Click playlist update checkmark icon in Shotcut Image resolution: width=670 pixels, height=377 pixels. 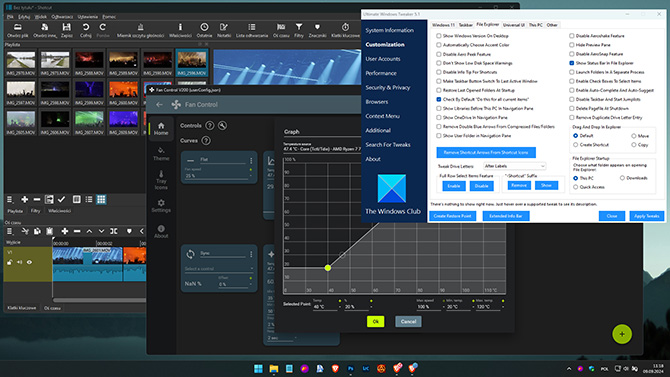[x=62, y=199]
